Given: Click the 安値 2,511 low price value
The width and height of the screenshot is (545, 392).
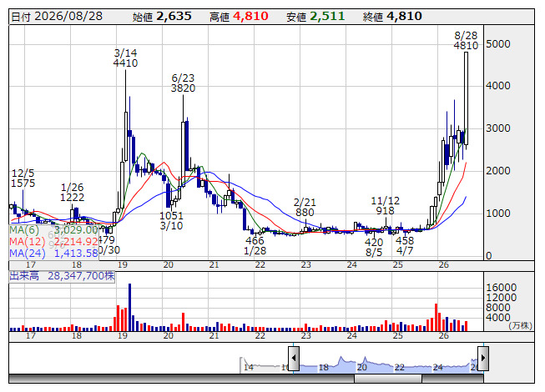Looking at the screenshot, I should tap(315, 17).
